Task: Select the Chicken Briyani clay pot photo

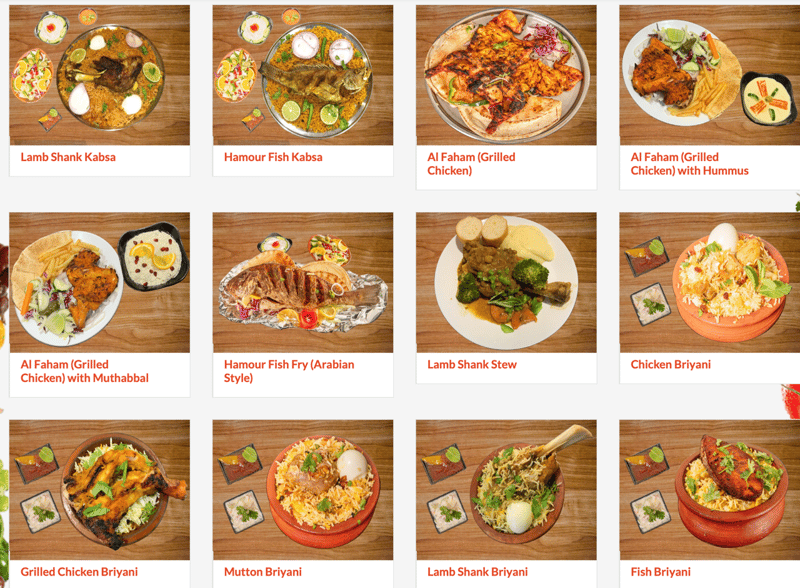Action: (710, 283)
